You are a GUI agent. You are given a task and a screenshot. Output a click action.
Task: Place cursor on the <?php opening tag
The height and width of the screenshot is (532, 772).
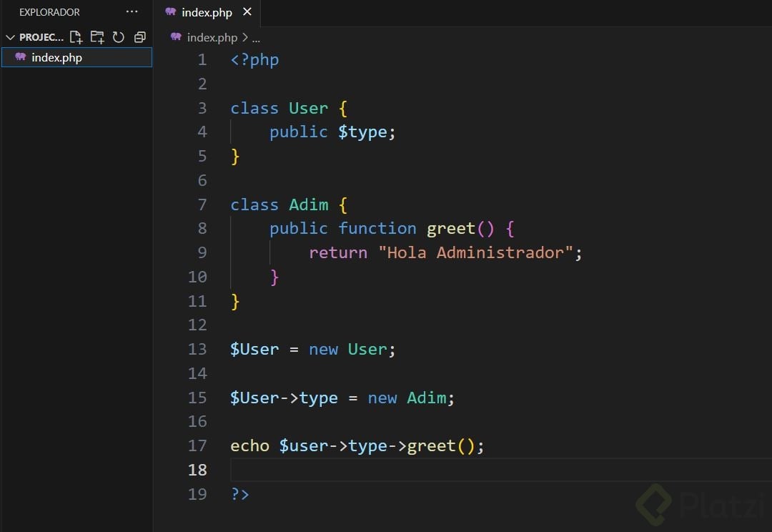[254, 60]
